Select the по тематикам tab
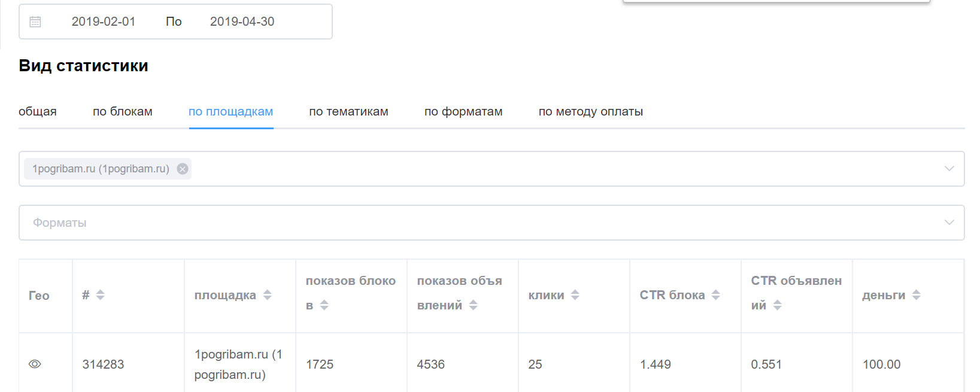Image resolution: width=980 pixels, height=392 pixels. point(348,112)
